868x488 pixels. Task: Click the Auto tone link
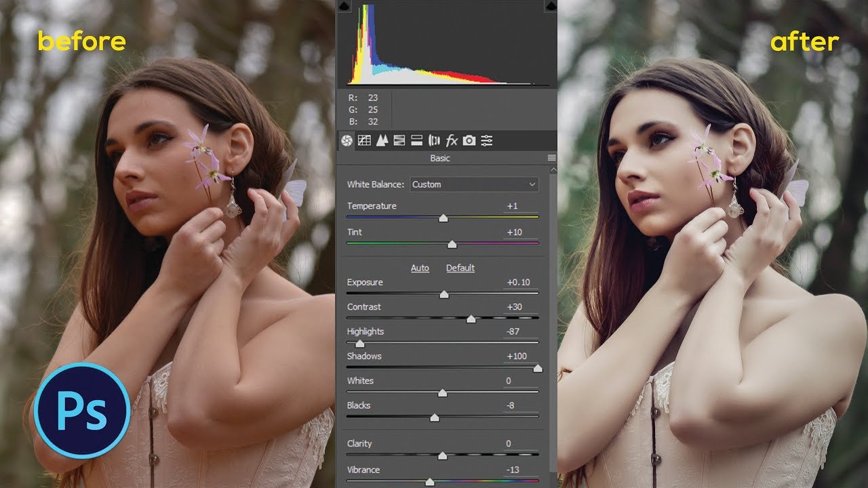[420, 268]
